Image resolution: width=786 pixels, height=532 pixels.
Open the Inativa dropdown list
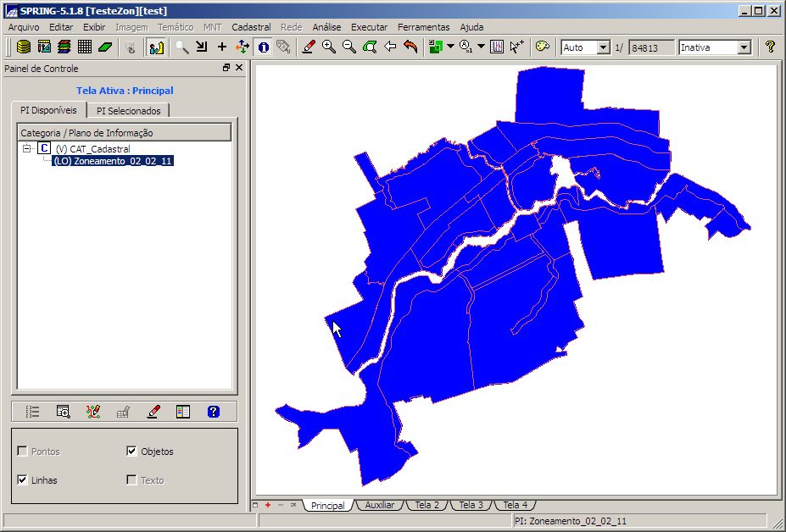pos(744,47)
